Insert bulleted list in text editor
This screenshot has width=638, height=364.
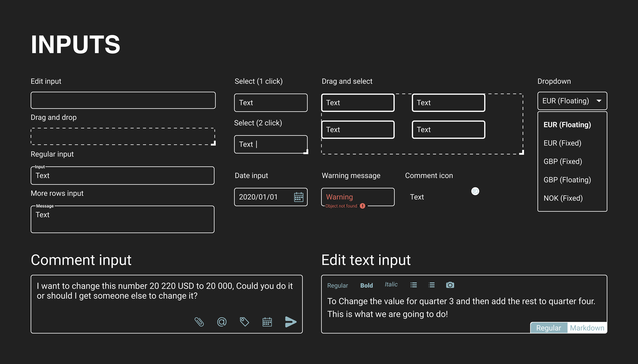[414, 285]
